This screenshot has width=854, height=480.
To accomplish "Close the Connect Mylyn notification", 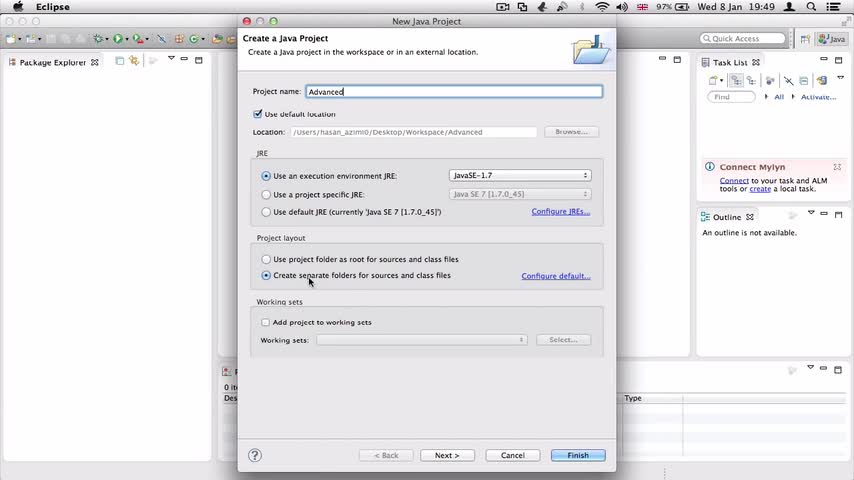I will click(837, 167).
